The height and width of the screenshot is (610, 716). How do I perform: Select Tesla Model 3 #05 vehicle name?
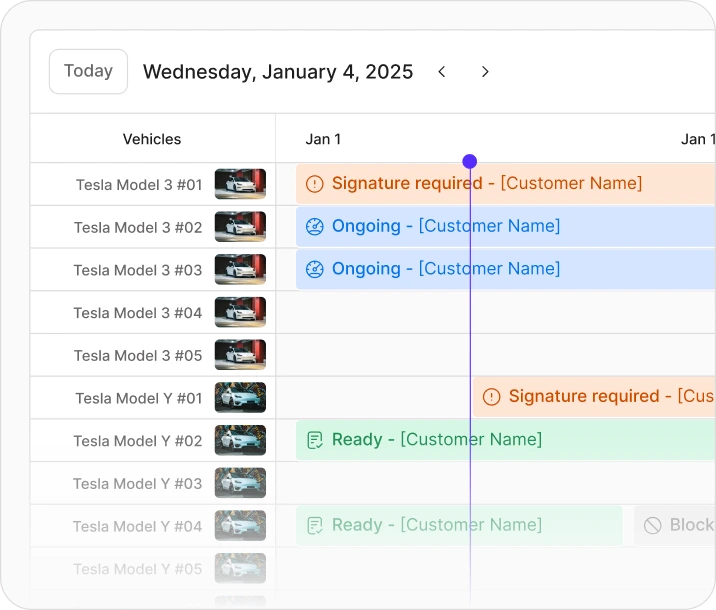coord(138,356)
